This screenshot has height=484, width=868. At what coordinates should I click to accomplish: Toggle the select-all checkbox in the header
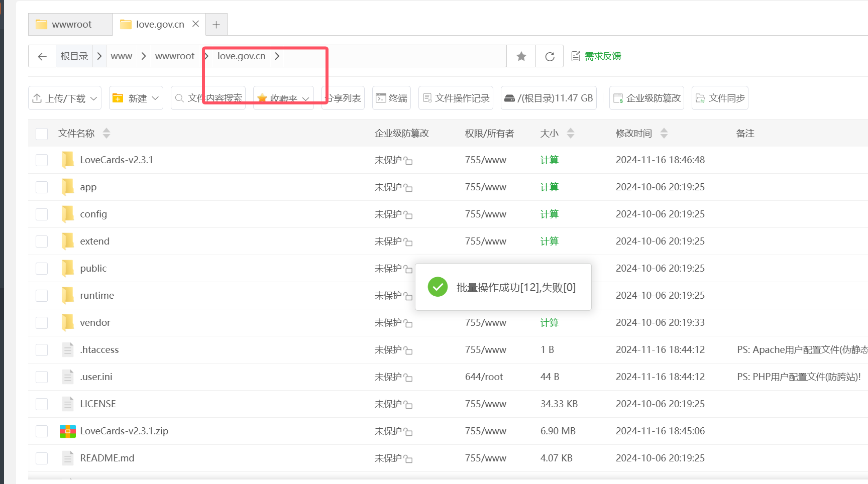tap(42, 134)
